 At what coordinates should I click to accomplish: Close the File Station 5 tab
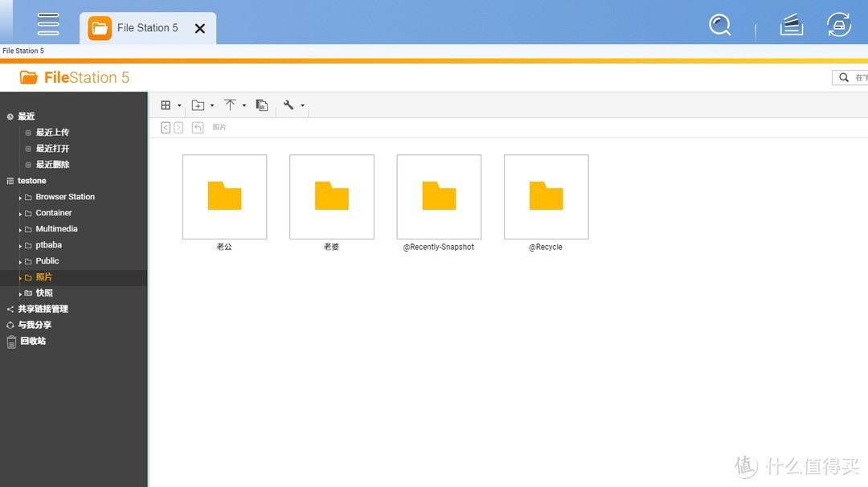(200, 29)
